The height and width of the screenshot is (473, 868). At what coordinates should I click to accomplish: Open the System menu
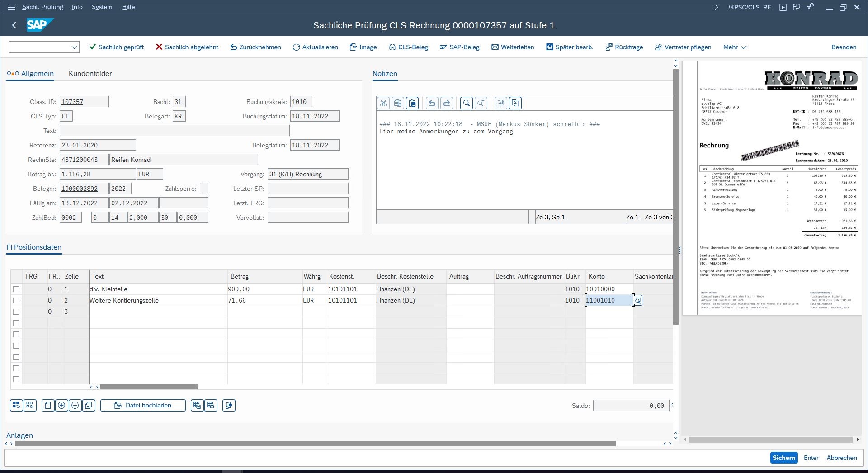coord(102,7)
